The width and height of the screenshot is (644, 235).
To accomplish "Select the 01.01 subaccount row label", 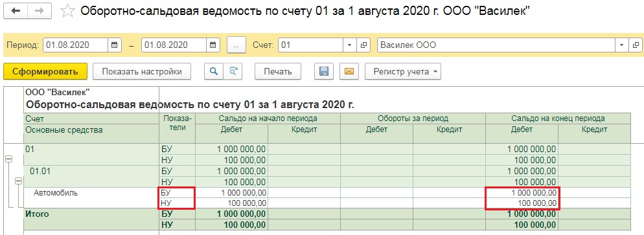I will tap(40, 171).
